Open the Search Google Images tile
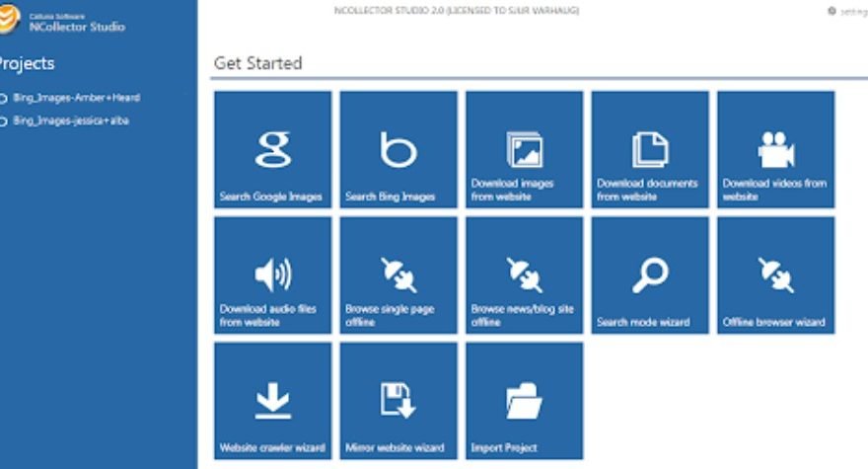This screenshot has width=868, height=469. (272, 149)
